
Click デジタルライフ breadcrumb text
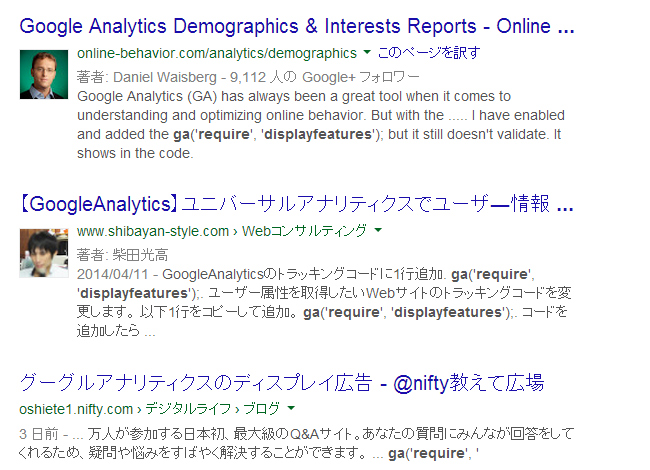[x=188, y=409]
